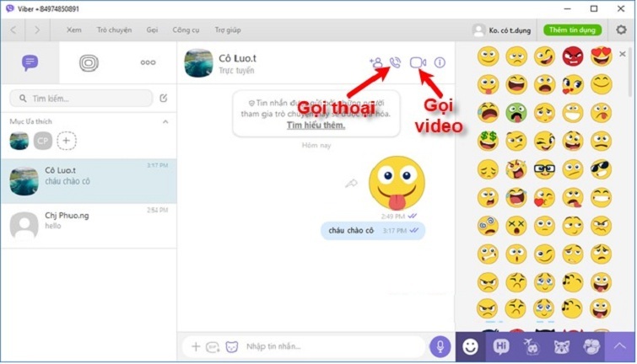Open the settings gear icon
This screenshot has width=637, height=364.
[621, 29]
